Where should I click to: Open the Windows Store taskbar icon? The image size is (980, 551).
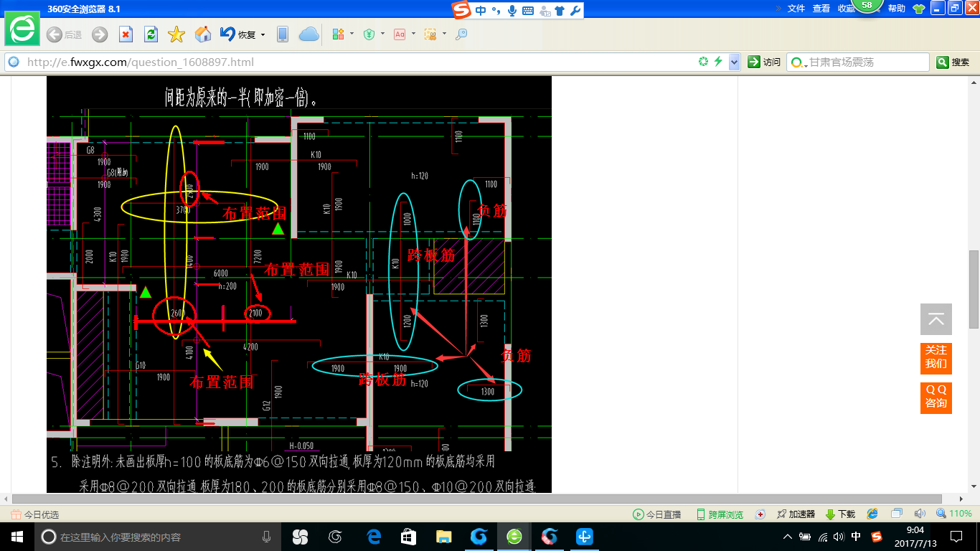point(409,537)
